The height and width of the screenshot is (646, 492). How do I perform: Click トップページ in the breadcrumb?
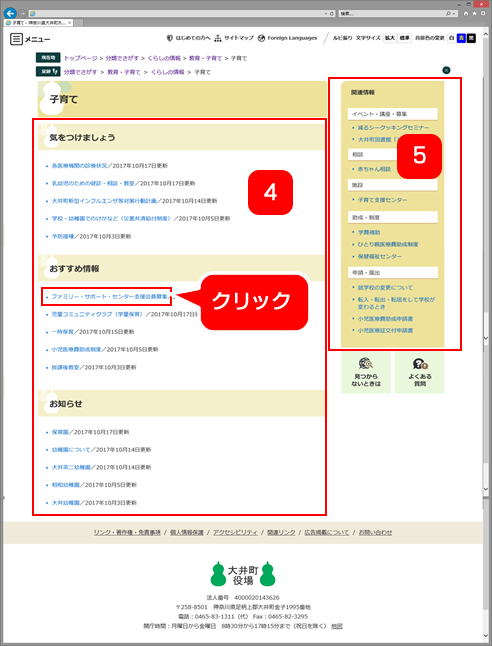[x=80, y=58]
